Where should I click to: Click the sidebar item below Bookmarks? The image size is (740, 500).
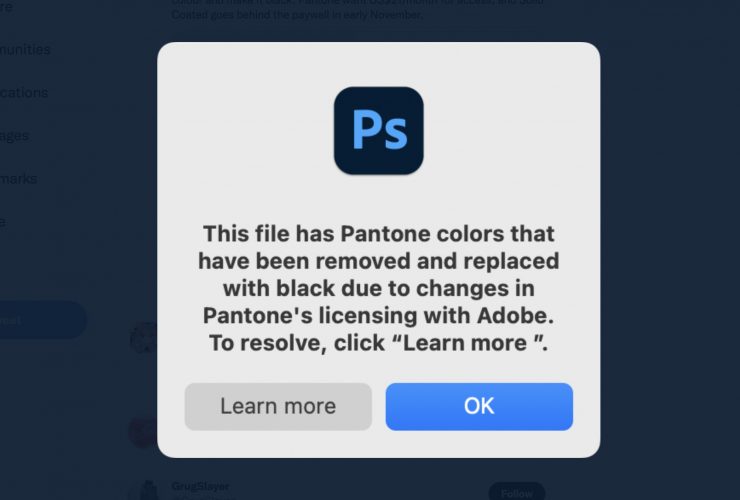pyautogui.click(x=5, y=221)
